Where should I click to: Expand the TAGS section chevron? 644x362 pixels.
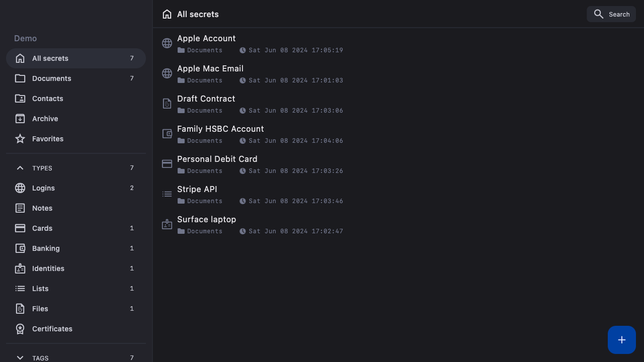pyautogui.click(x=20, y=357)
